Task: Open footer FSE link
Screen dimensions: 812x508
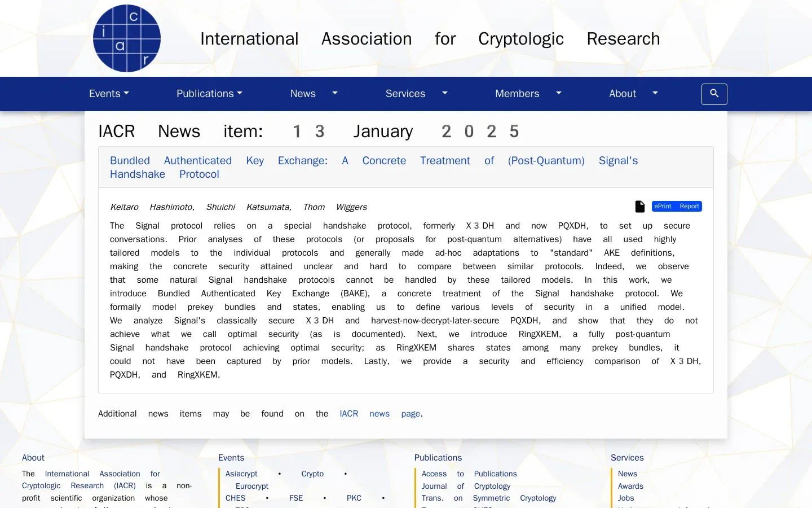Action: coord(296,498)
